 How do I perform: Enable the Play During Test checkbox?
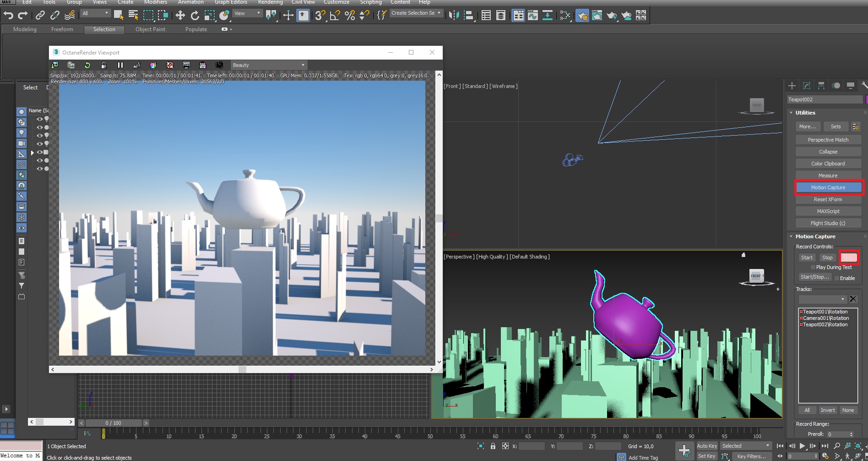(x=813, y=267)
